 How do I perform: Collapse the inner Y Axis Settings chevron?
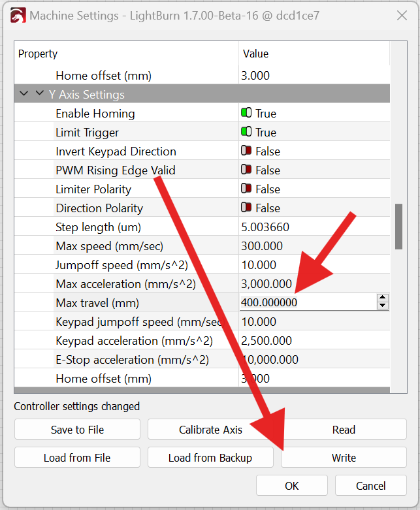point(39,93)
